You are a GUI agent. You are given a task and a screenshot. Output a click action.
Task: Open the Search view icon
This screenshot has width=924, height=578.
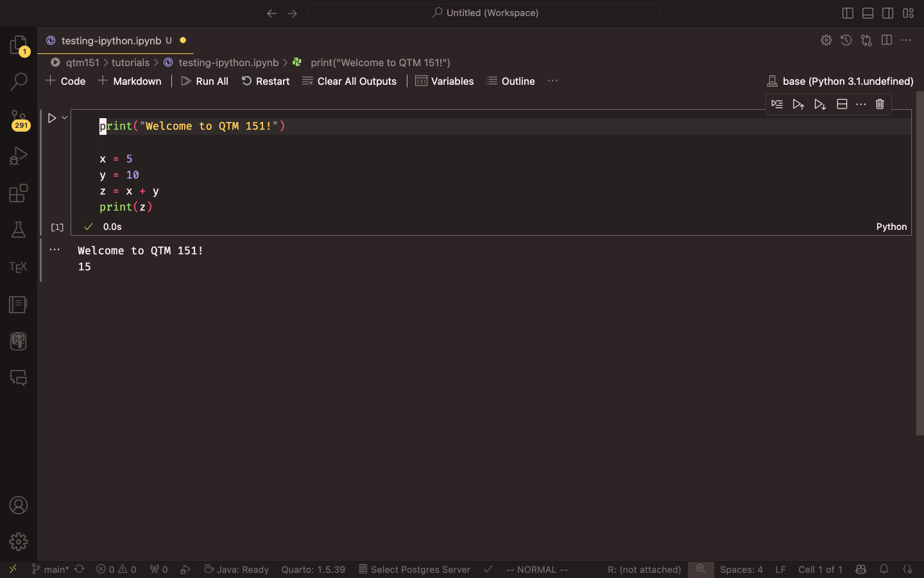point(18,82)
